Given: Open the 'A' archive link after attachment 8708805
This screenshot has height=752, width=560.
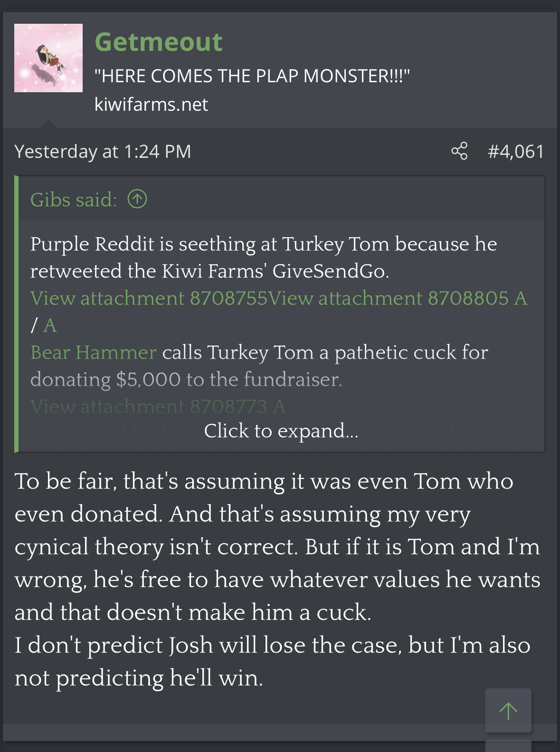Looking at the screenshot, I should (x=522, y=298).
